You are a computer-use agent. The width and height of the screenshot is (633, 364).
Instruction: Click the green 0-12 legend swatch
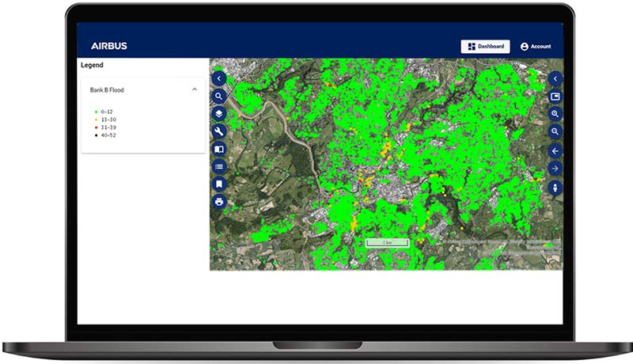(95, 112)
